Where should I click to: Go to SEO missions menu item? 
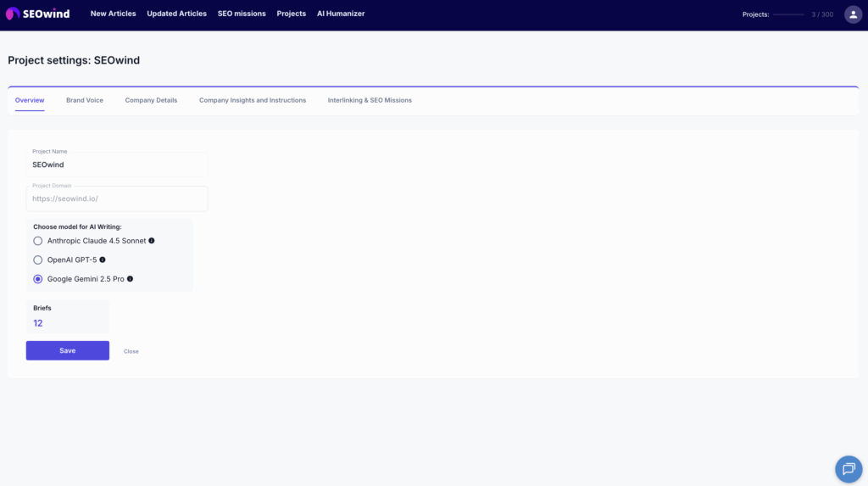point(242,14)
